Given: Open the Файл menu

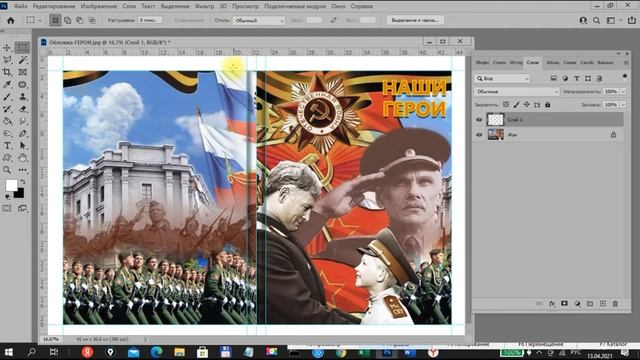Looking at the screenshot, I should pos(20,6).
